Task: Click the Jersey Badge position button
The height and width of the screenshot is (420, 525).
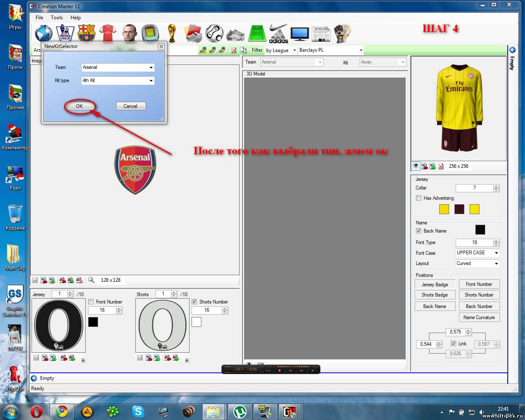Action: (435, 285)
